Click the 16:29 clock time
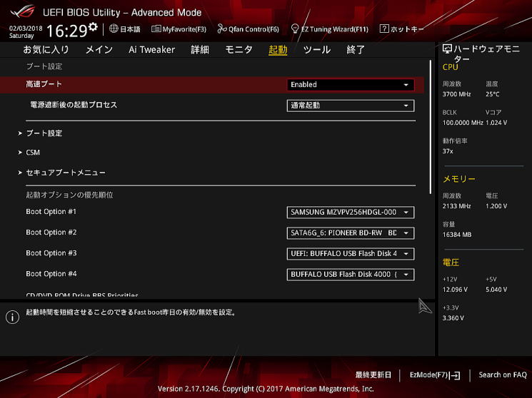Viewport: 532px width, 398px height. pyautogui.click(x=67, y=31)
